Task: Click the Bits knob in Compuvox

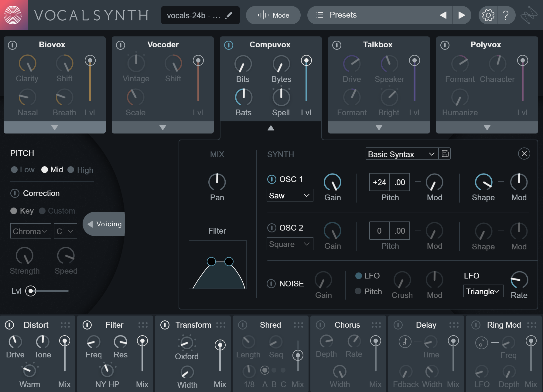Action: point(243,64)
